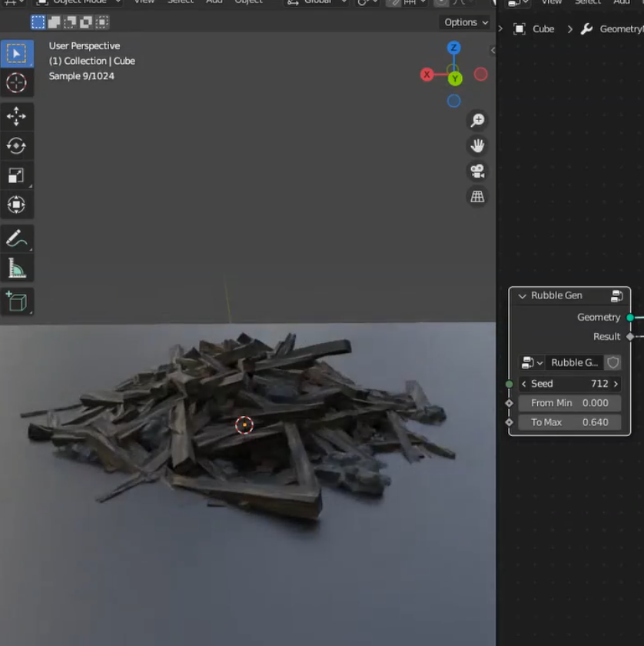The height and width of the screenshot is (646, 644).
Task: Click Cube in the breadcrumb path
Action: 543,29
